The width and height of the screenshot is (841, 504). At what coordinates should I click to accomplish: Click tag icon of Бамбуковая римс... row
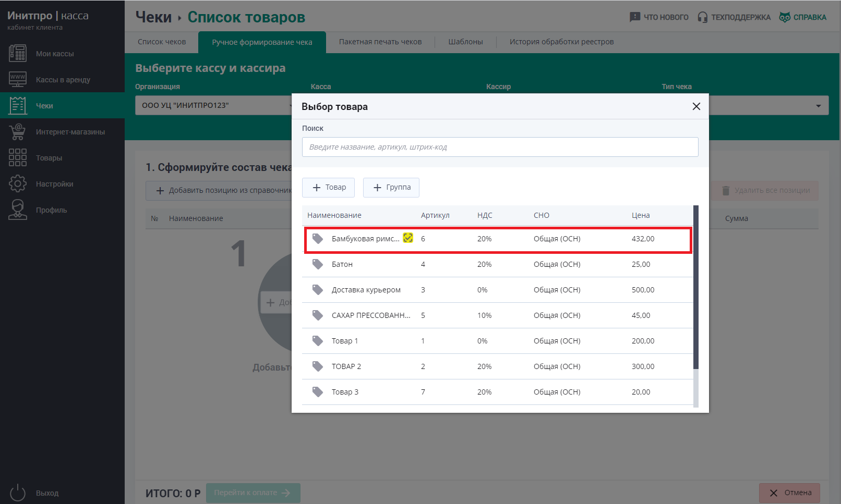[318, 239]
